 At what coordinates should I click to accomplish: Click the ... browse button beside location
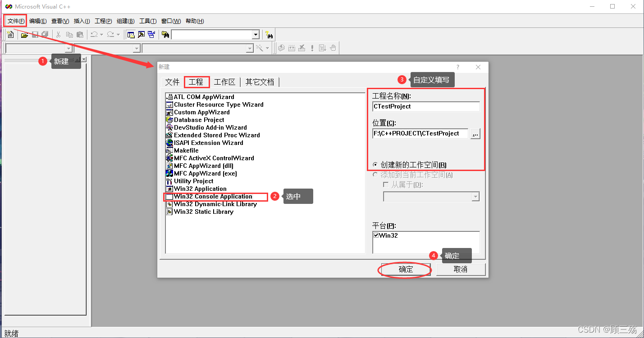pyautogui.click(x=475, y=134)
